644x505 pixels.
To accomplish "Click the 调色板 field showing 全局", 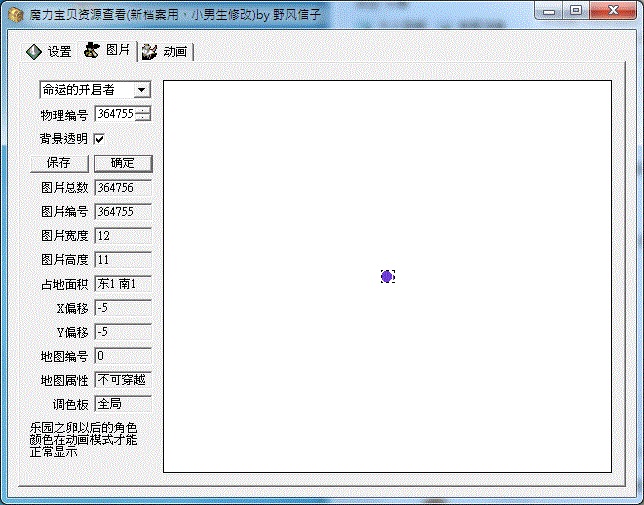I will pyautogui.click(x=122, y=404).
